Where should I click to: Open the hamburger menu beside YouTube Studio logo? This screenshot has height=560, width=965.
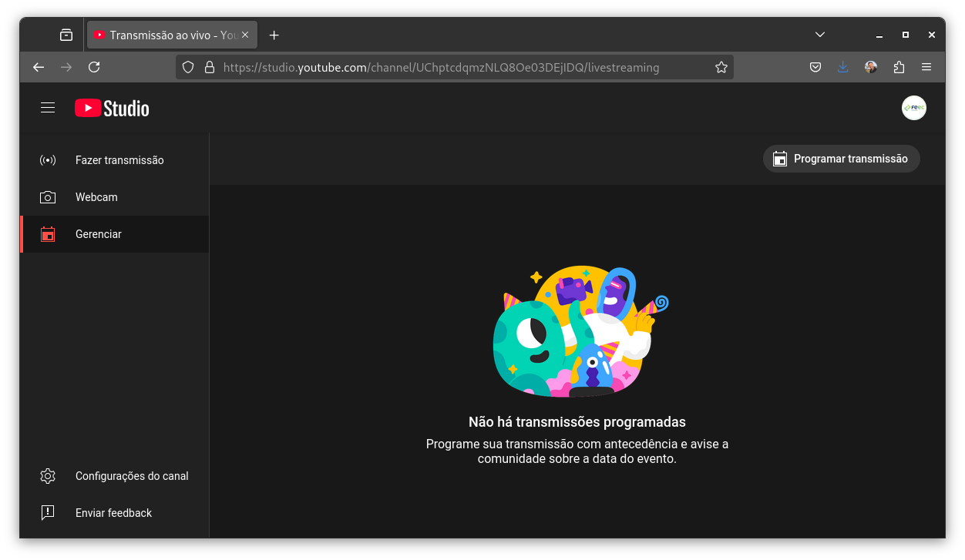[48, 108]
